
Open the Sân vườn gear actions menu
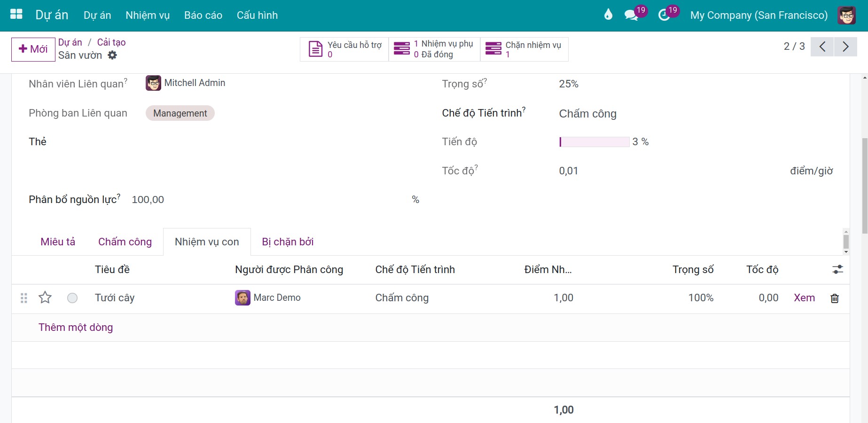tap(112, 55)
